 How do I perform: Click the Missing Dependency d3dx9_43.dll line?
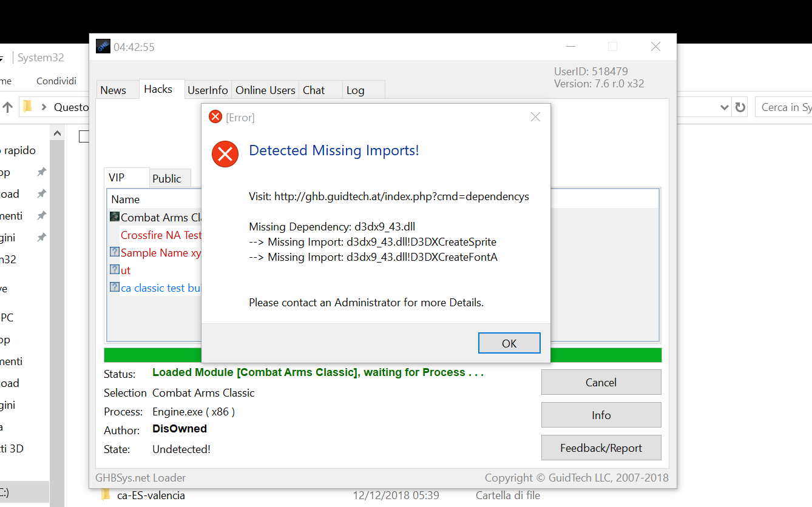click(x=332, y=227)
